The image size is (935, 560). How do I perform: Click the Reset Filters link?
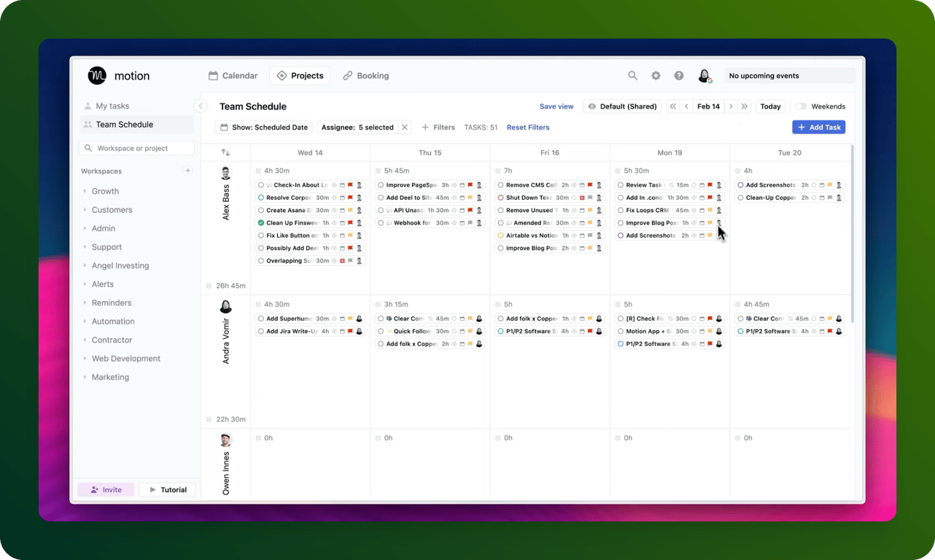[x=528, y=128]
